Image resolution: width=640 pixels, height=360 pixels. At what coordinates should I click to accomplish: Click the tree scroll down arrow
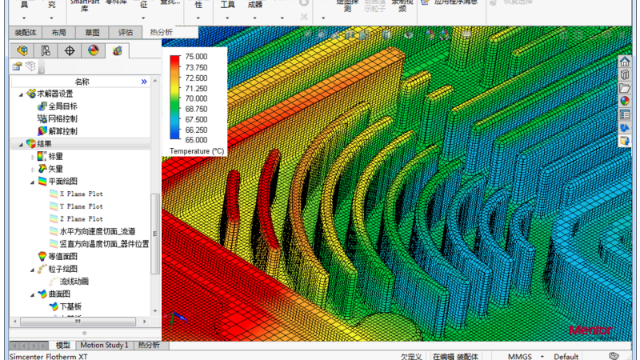click(155, 311)
